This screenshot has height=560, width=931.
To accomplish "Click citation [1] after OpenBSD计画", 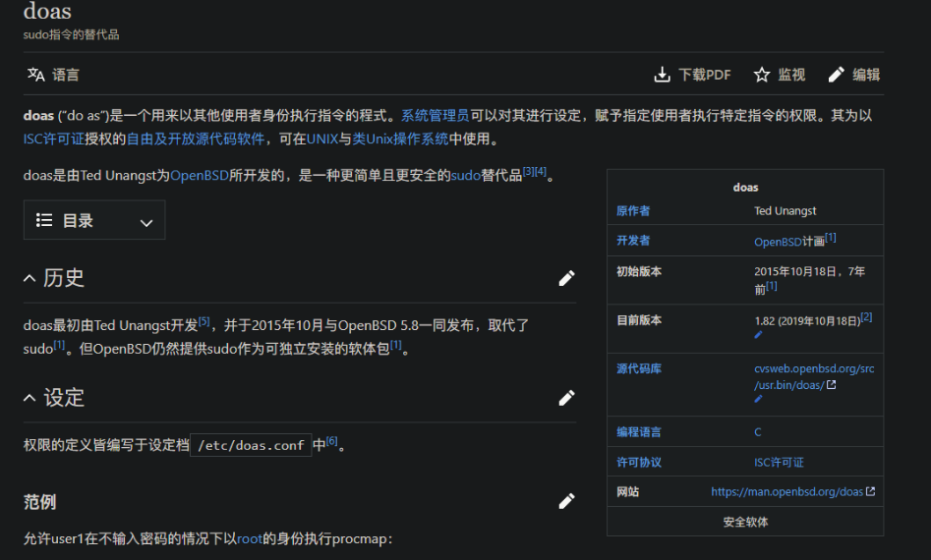I will tap(831, 238).
